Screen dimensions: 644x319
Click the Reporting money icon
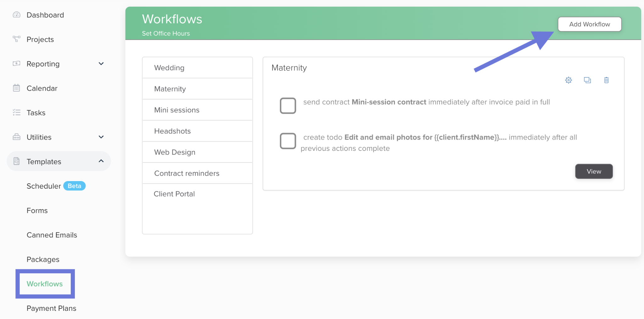(16, 64)
